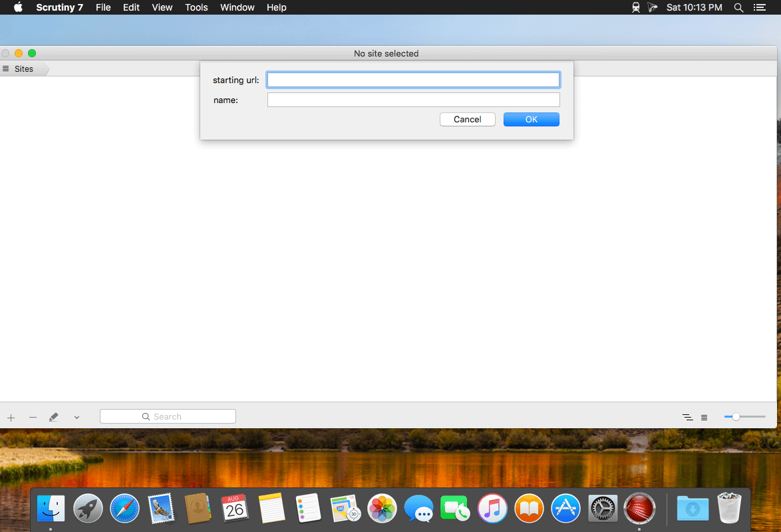The image size is (781, 532).
Task: Confirm with the OK button
Action: coord(531,119)
